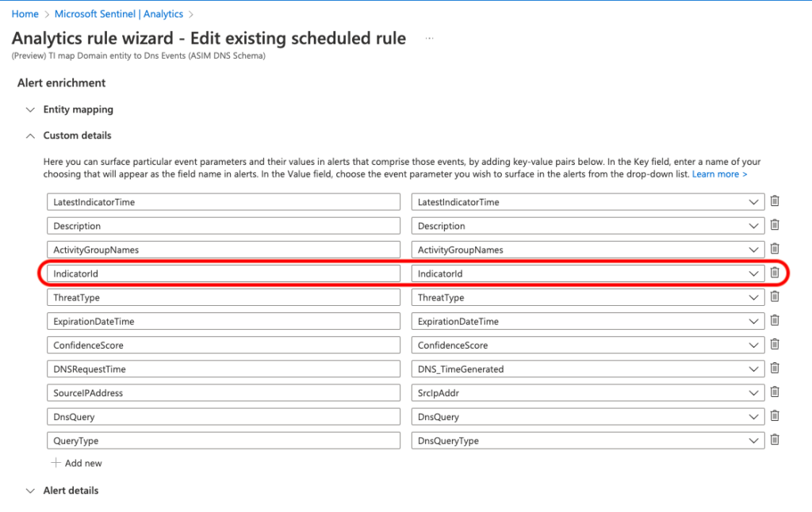
Task: Delete the SourceIPAddress custom detail row
Action: pyautogui.click(x=775, y=392)
